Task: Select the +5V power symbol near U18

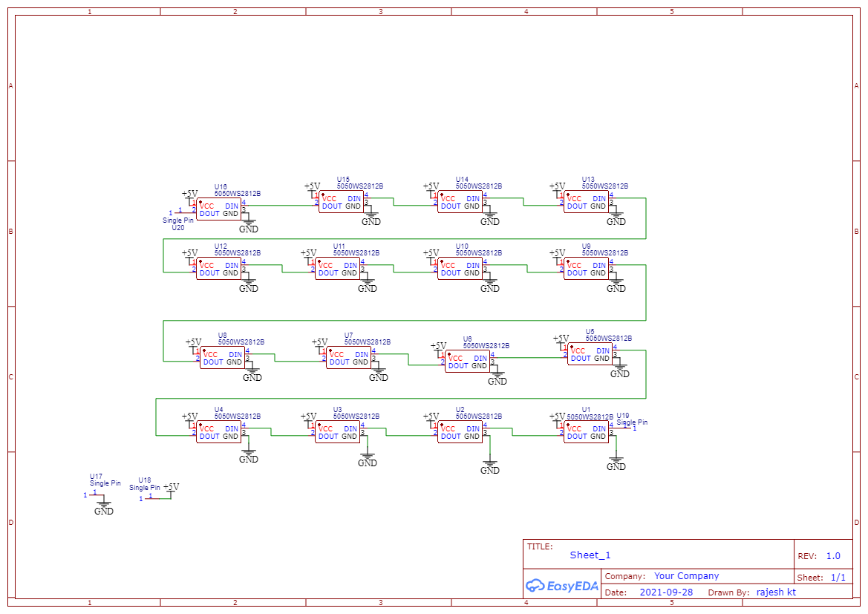Action: 171,488
